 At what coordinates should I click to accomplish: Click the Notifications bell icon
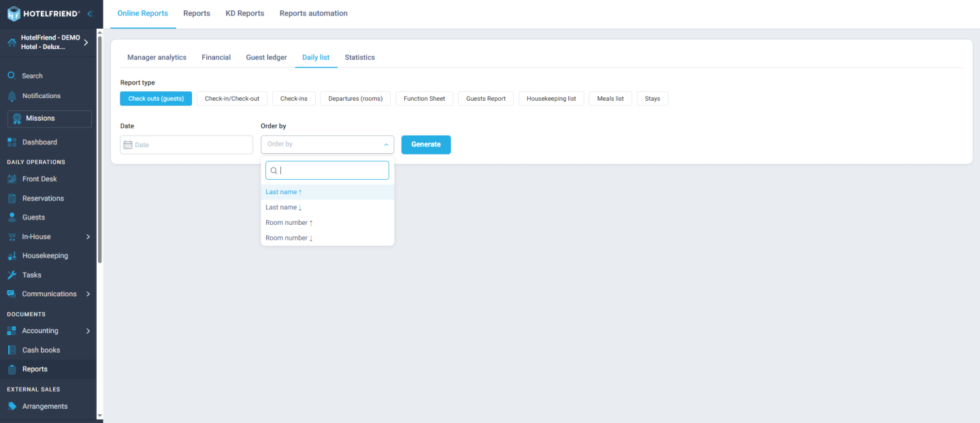(12, 96)
